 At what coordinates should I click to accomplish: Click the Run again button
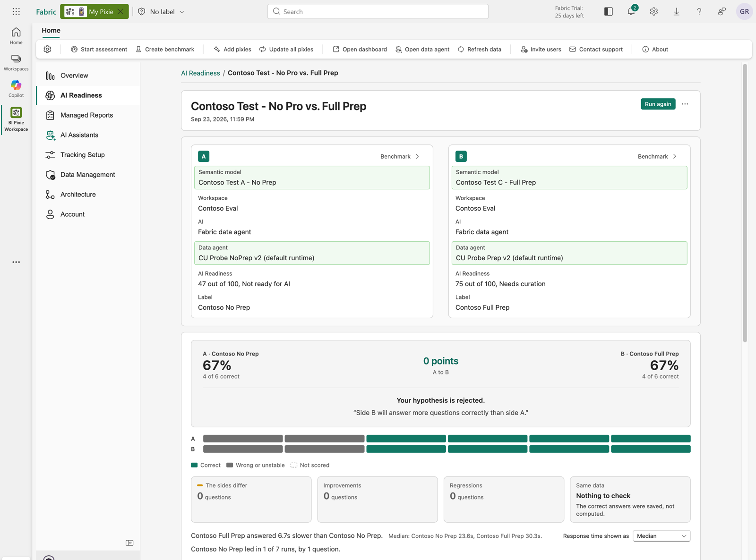click(658, 104)
